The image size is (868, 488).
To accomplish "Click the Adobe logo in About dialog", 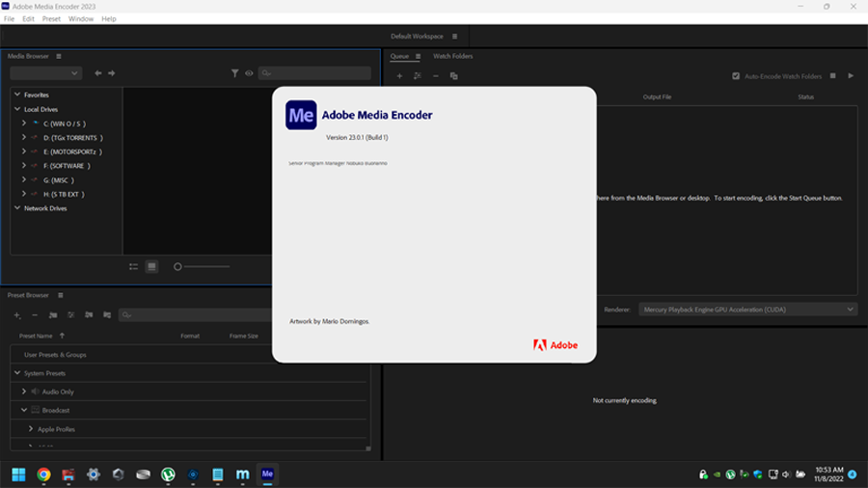I will (556, 345).
